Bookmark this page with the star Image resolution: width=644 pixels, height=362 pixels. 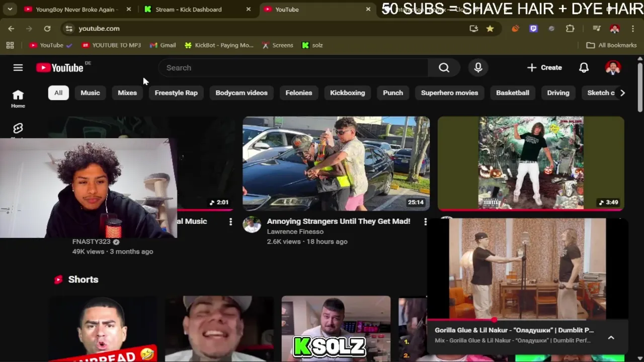(490, 29)
